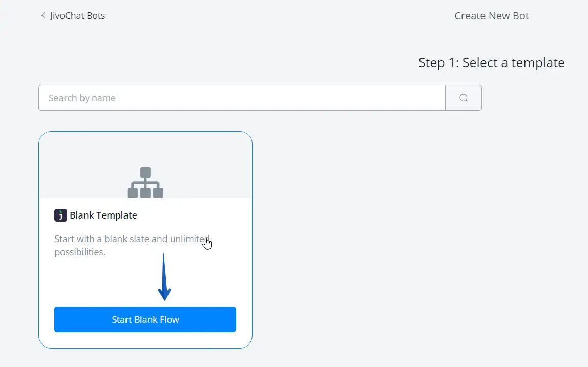
Task: Click the Create New Bot header label
Action: pyautogui.click(x=492, y=16)
